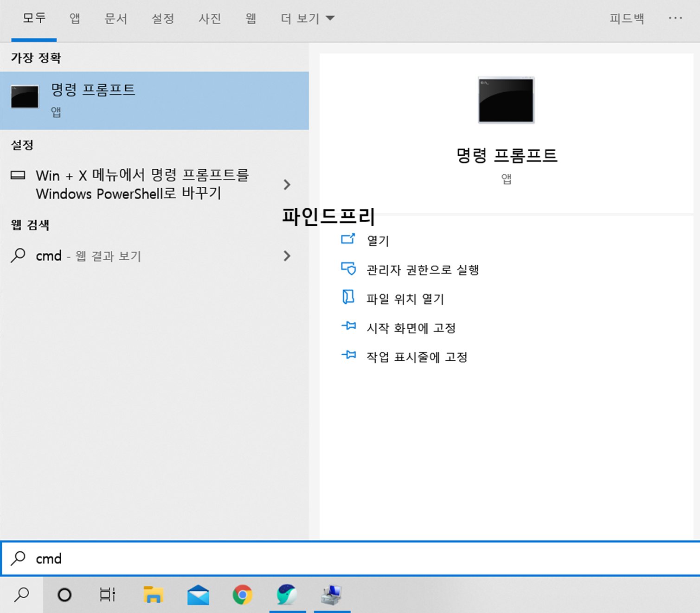Open Chrome from taskbar
The height and width of the screenshot is (613, 700).
pos(243,594)
